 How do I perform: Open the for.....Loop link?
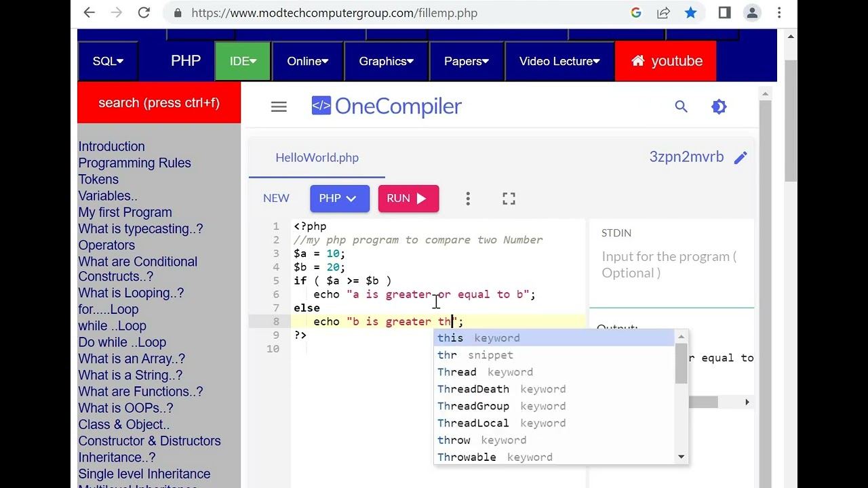(x=108, y=309)
